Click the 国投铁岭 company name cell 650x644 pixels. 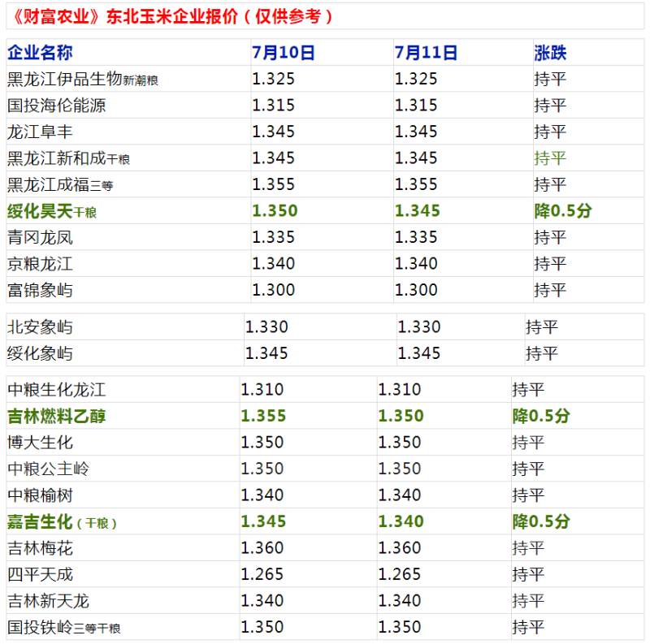pyautogui.click(x=63, y=628)
